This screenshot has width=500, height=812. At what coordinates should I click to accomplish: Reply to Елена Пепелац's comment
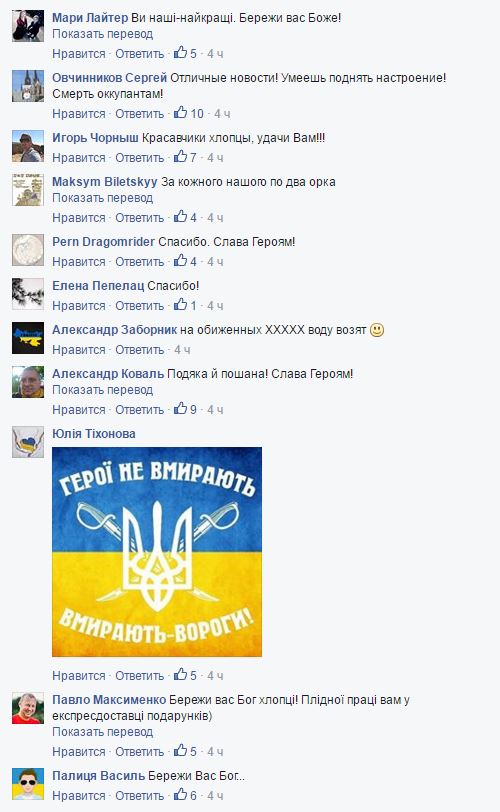pyautogui.click(x=139, y=306)
